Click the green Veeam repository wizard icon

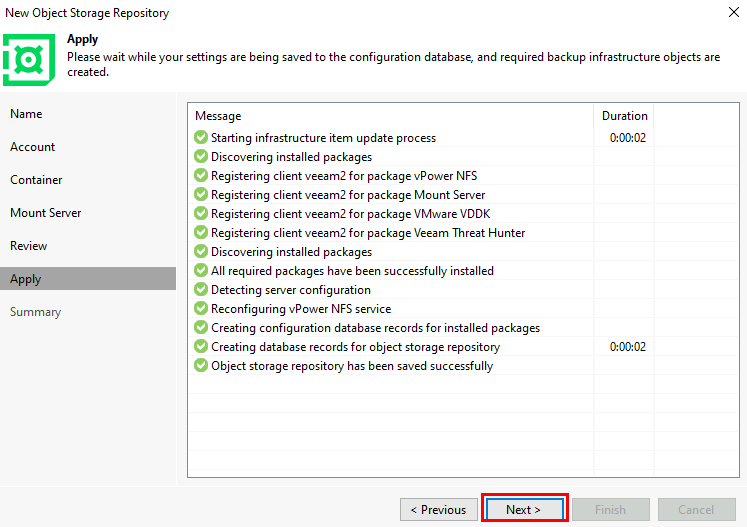click(29, 60)
